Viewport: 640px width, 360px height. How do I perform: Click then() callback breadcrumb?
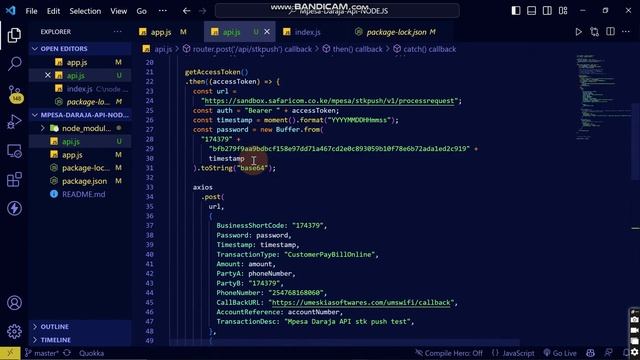(353, 49)
